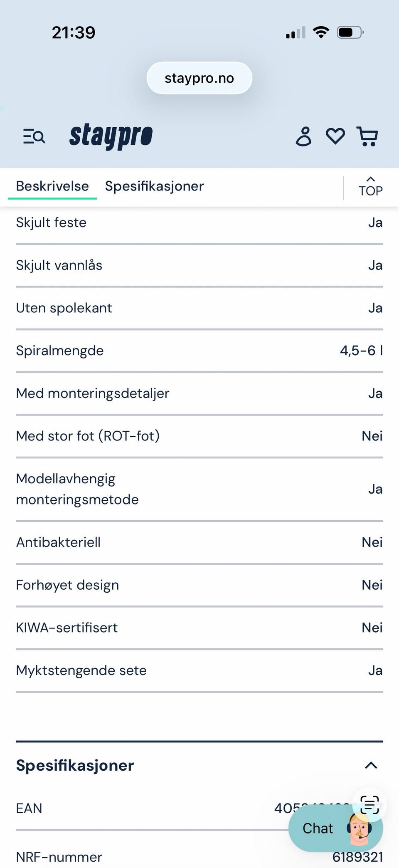Select the NRF-nummer value 6189321

point(358,857)
